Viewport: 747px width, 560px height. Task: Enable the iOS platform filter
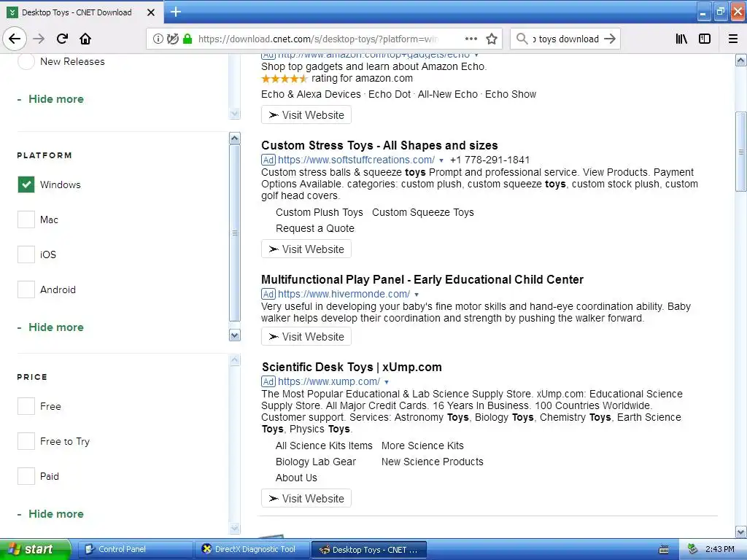tap(26, 254)
